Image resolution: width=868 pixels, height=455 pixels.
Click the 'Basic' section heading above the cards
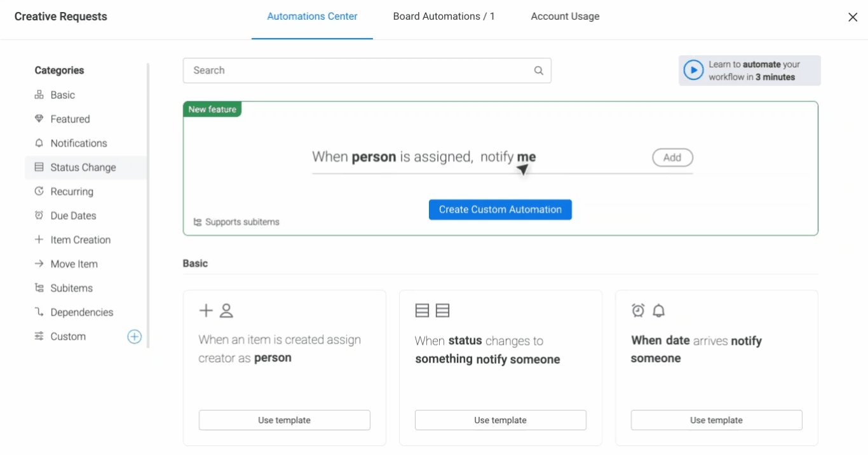click(195, 263)
